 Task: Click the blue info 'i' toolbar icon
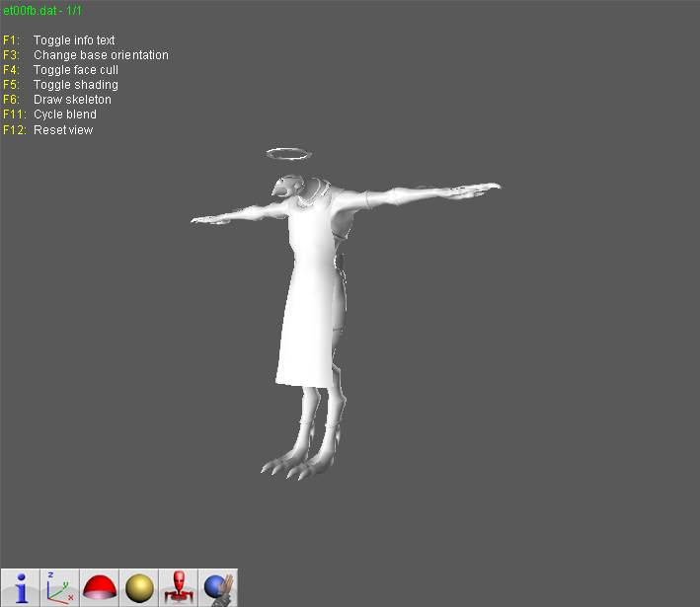point(21,588)
